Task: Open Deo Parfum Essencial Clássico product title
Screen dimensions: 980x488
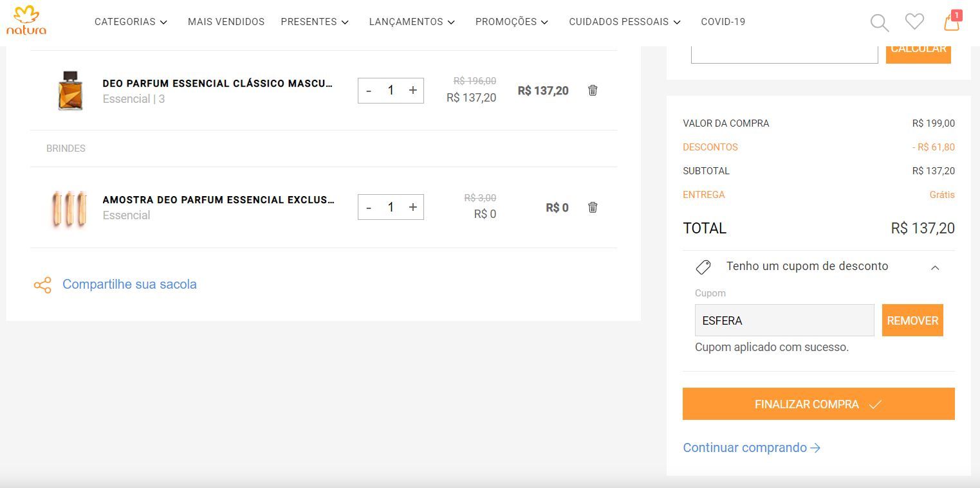Action: tap(218, 84)
